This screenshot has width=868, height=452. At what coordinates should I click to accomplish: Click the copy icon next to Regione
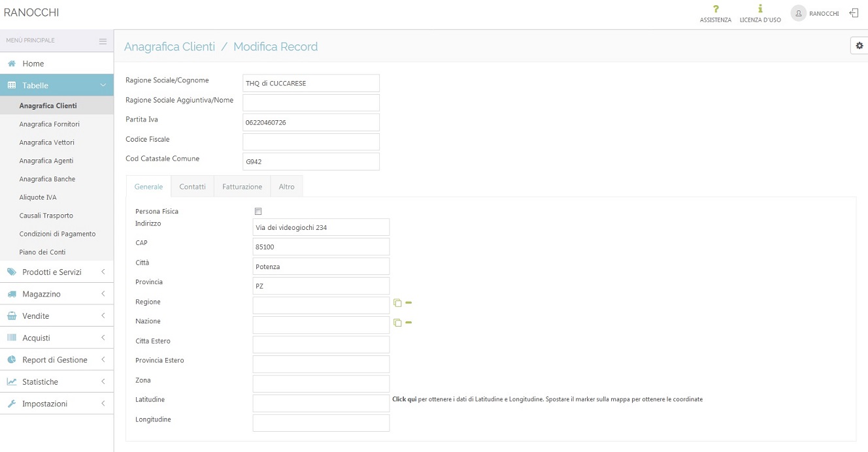397,303
